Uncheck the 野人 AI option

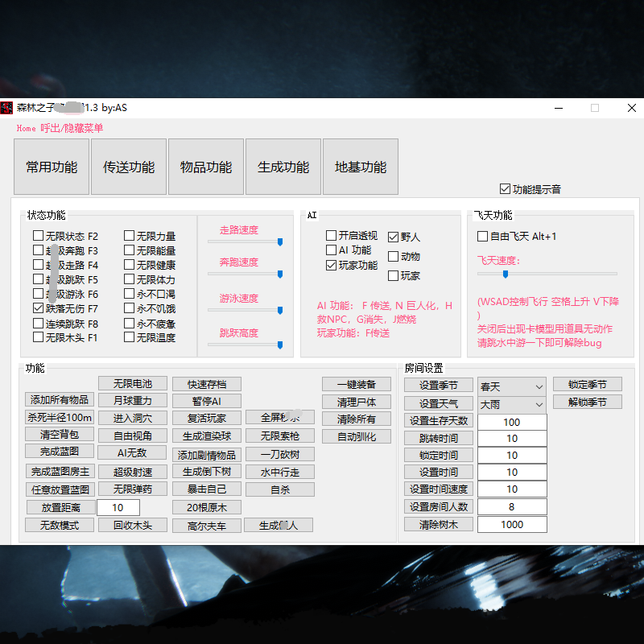tap(393, 236)
